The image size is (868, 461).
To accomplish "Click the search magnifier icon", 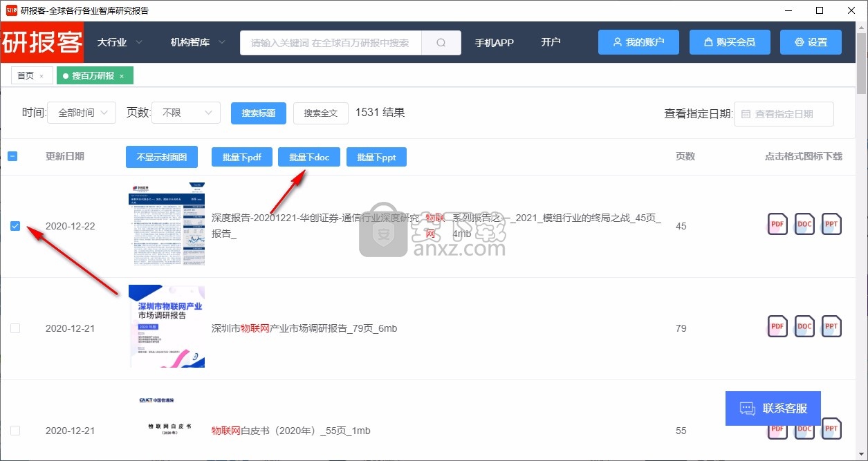I will click(441, 42).
